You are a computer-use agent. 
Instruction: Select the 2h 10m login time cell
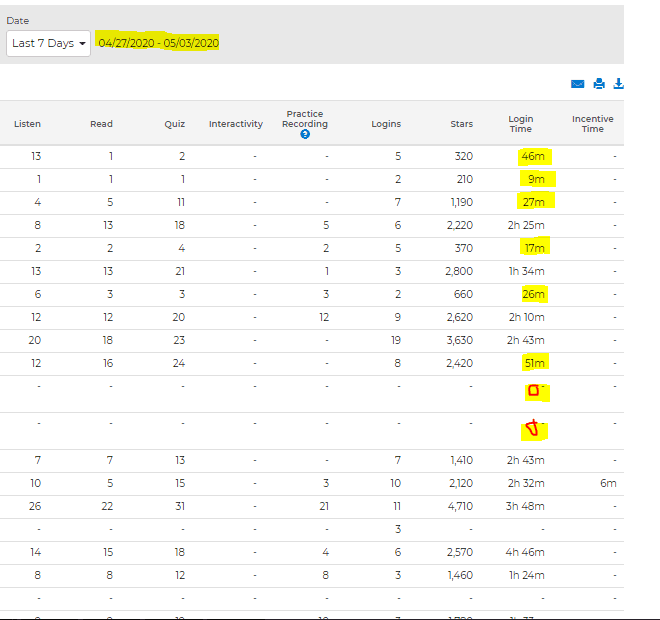pos(527,317)
